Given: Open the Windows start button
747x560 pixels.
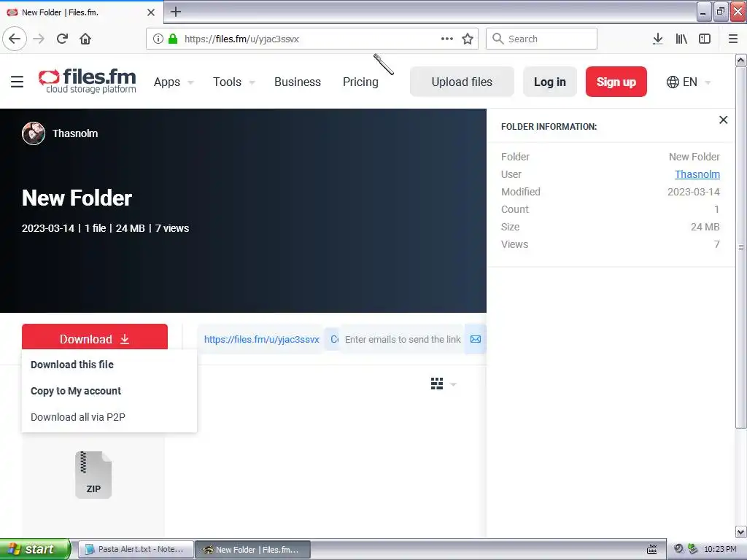Looking at the screenshot, I should coord(34,549).
